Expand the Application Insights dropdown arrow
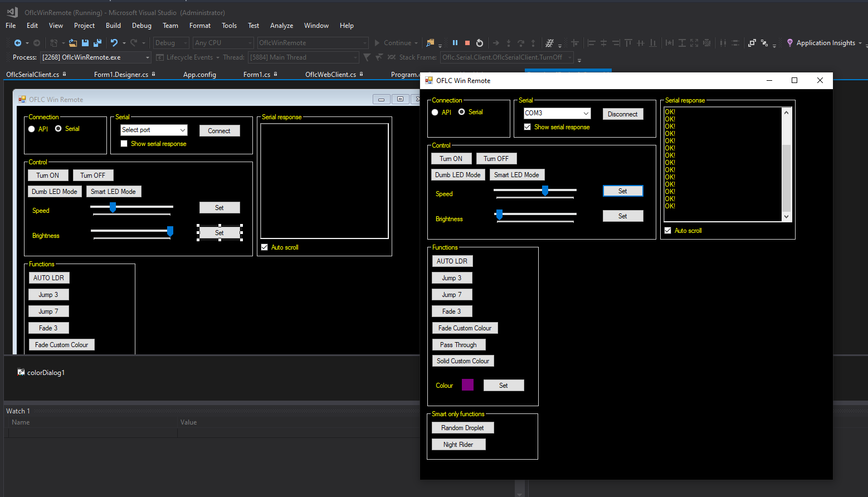Image resolution: width=868 pixels, height=497 pixels. point(860,43)
